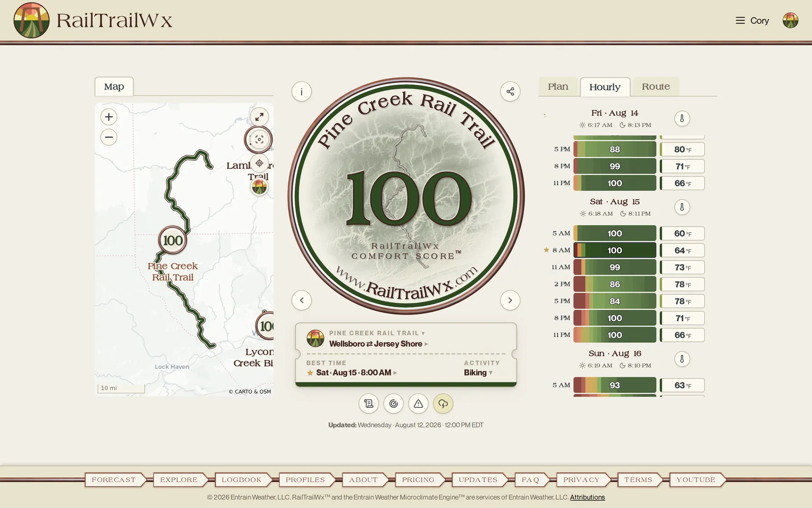Select the Sat 5 PM score bar showing 84
This screenshot has width=812, height=508.
click(x=615, y=301)
